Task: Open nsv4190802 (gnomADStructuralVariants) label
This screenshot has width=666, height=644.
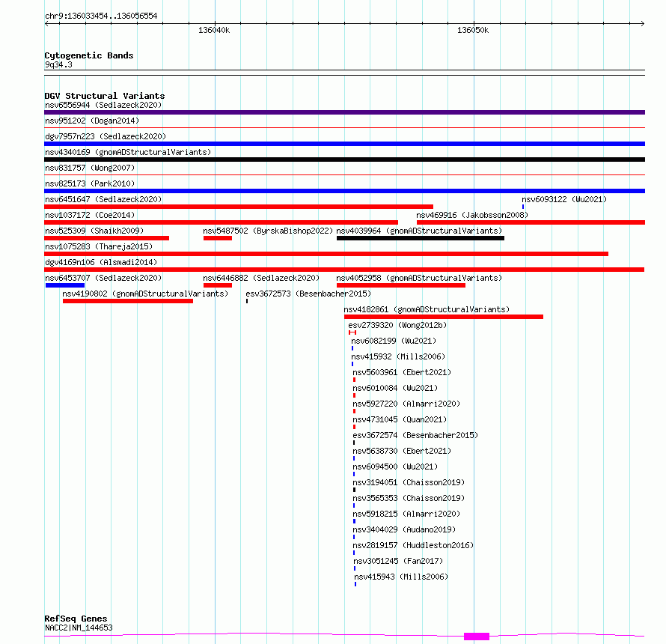Action: [x=145, y=294]
